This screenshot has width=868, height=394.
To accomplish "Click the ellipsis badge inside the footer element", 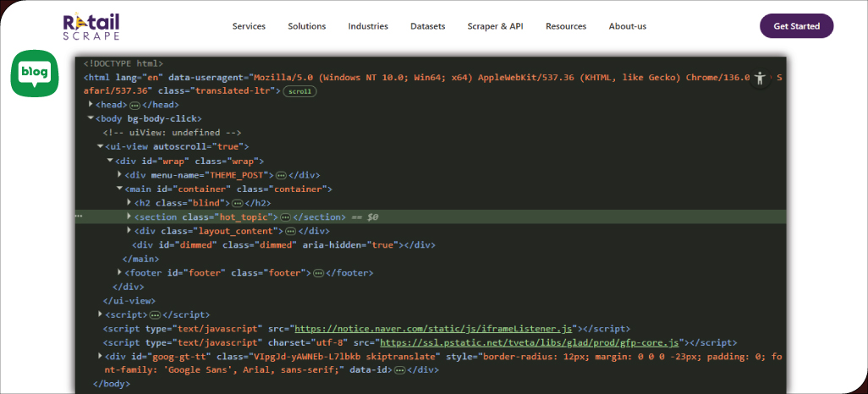I will click(318, 273).
